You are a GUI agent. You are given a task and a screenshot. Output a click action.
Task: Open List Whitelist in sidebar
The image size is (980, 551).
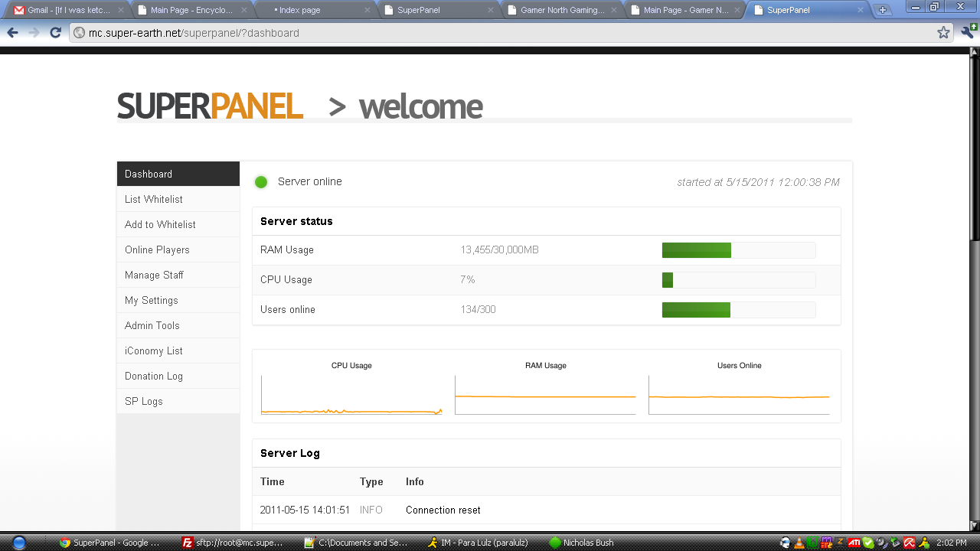[x=154, y=199]
